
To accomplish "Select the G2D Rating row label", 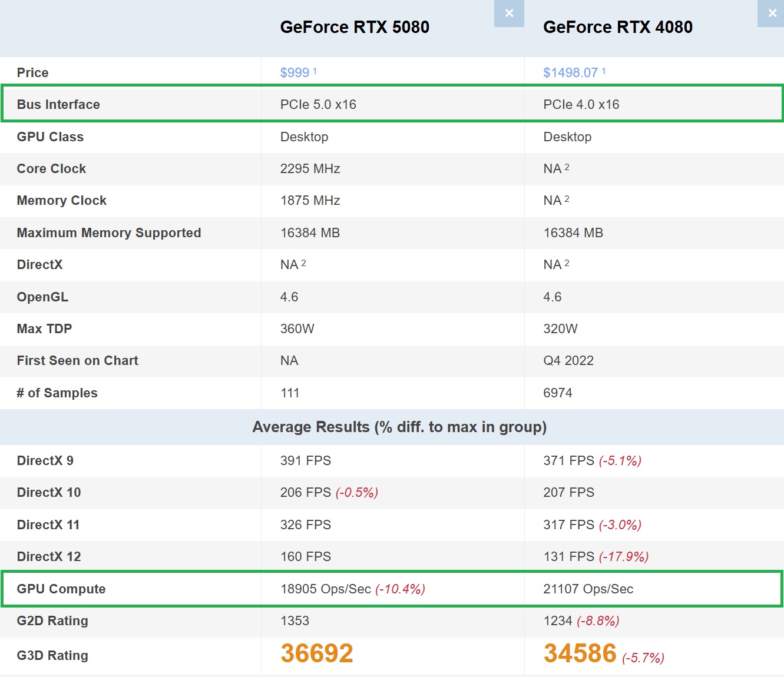I will click(52, 620).
